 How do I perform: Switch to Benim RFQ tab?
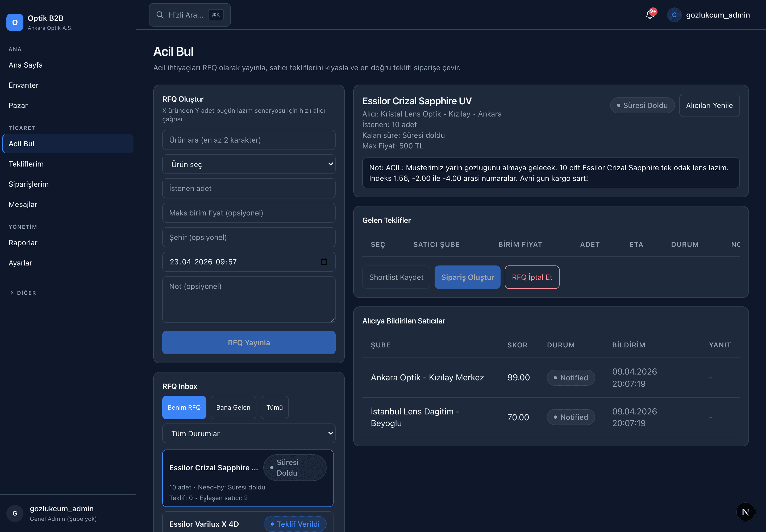(184, 407)
